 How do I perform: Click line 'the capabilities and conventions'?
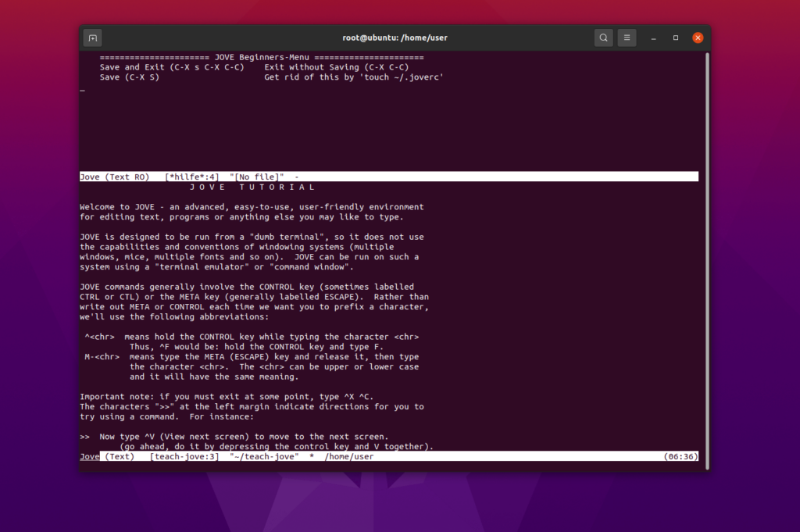point(237,247)
